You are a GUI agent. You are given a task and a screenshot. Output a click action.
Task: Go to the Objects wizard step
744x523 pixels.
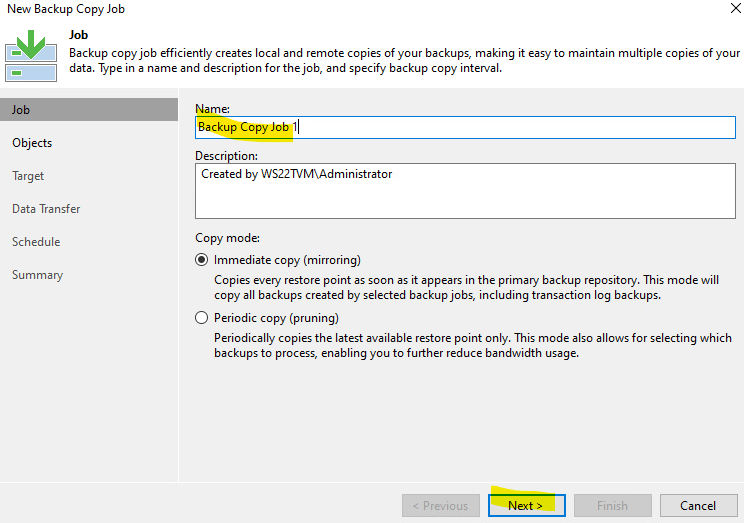(x=32, y=143)
